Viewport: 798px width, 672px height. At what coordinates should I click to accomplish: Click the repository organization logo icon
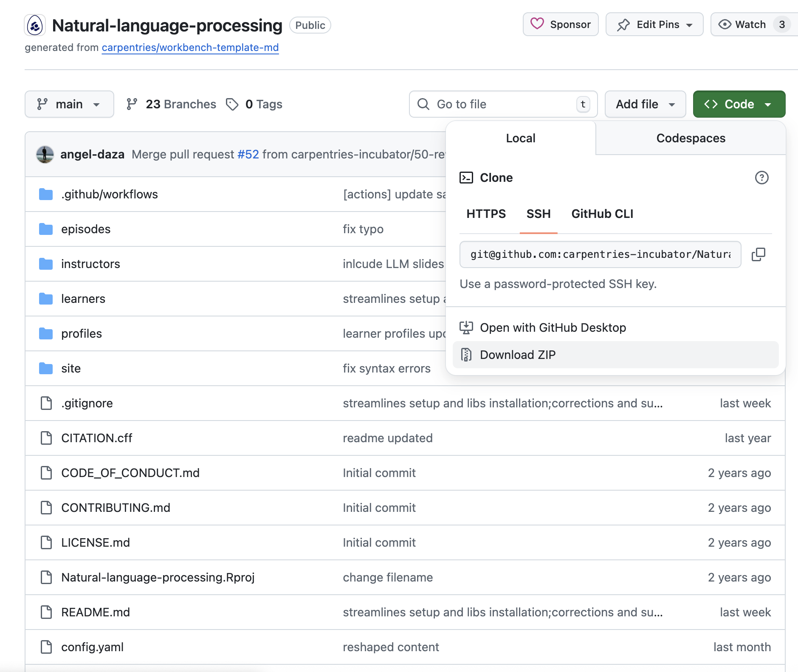35,25
